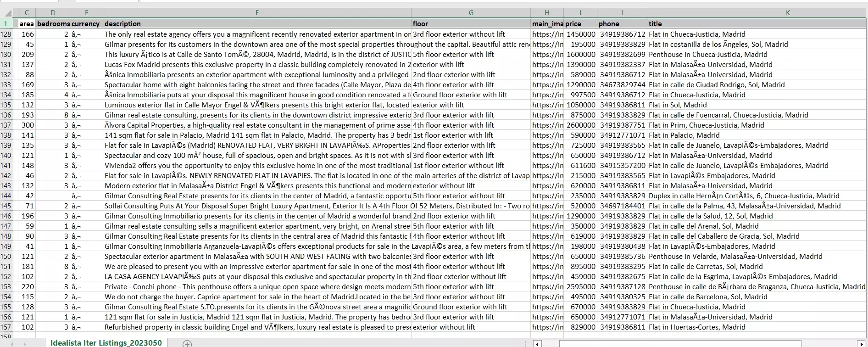
Task: Select title 'Flat in calle de Barcelona, Sol, Madrid'
Action: [757, 297]
